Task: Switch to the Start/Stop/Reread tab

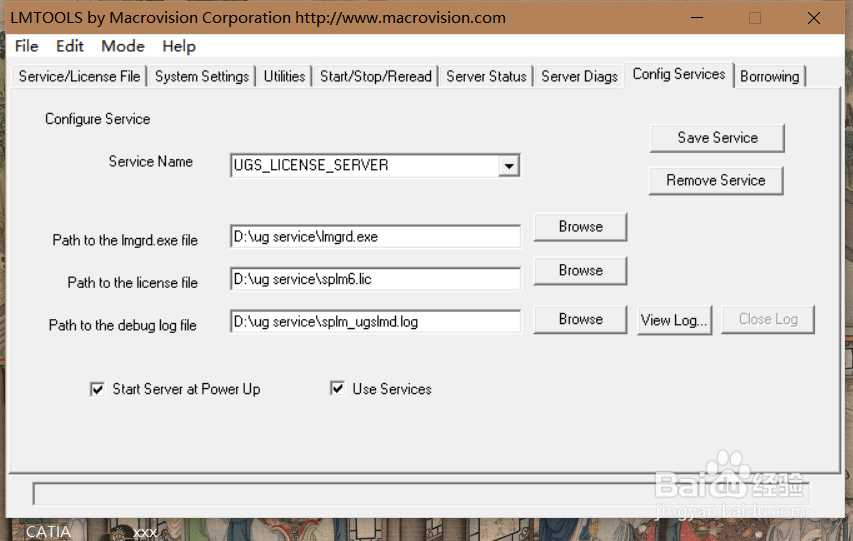Action: (x=375, y=76)
